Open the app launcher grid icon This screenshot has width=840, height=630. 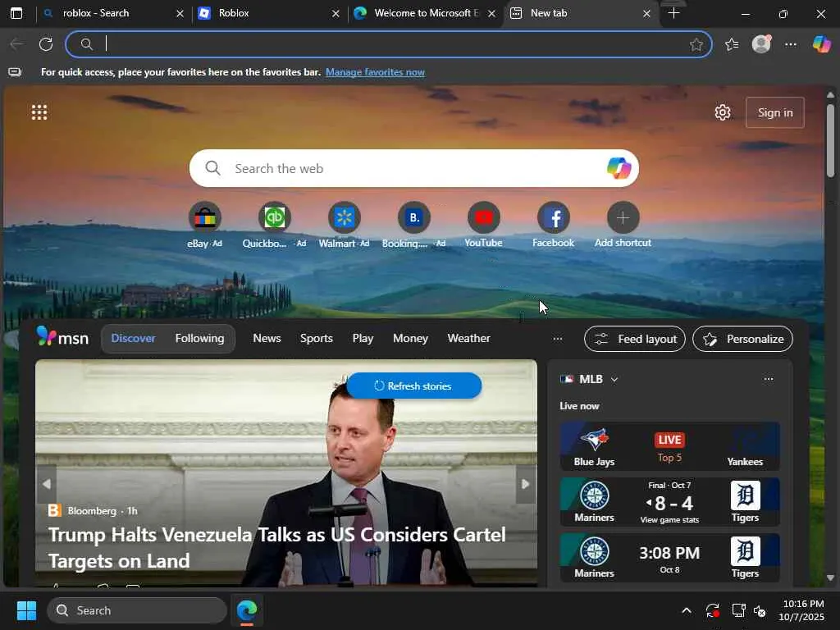[x=39, y=112]
